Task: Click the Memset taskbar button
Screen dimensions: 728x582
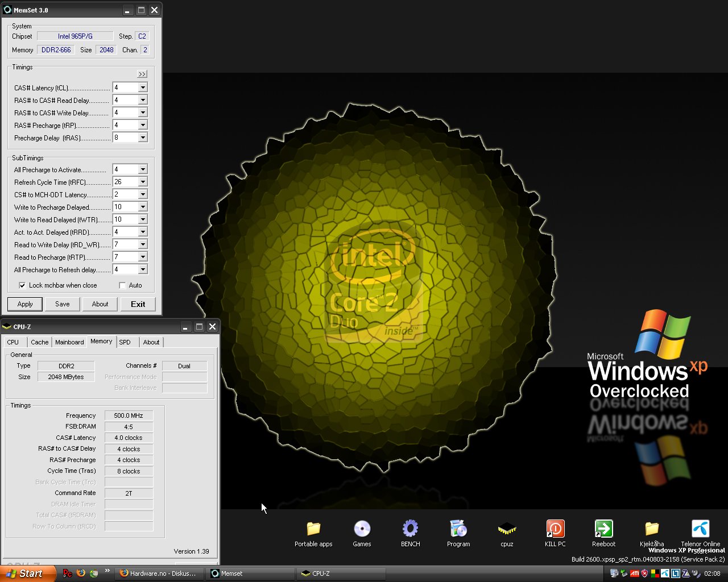Action: [250, 573]
